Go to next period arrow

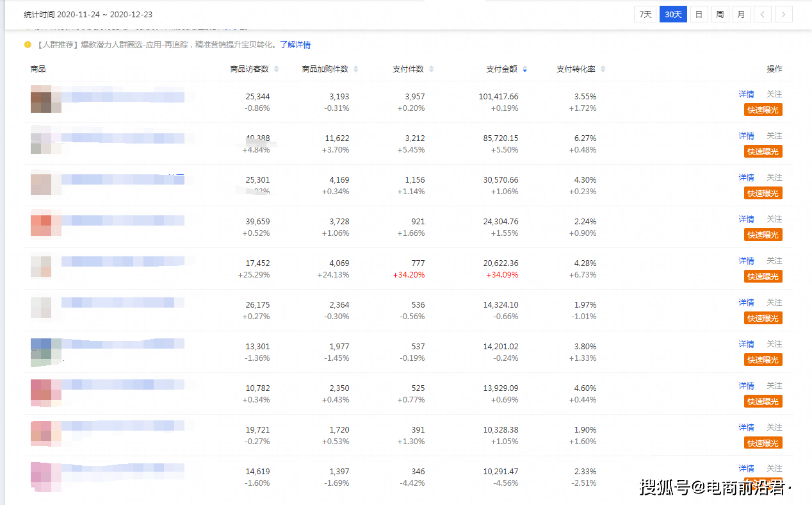[784, 14]
